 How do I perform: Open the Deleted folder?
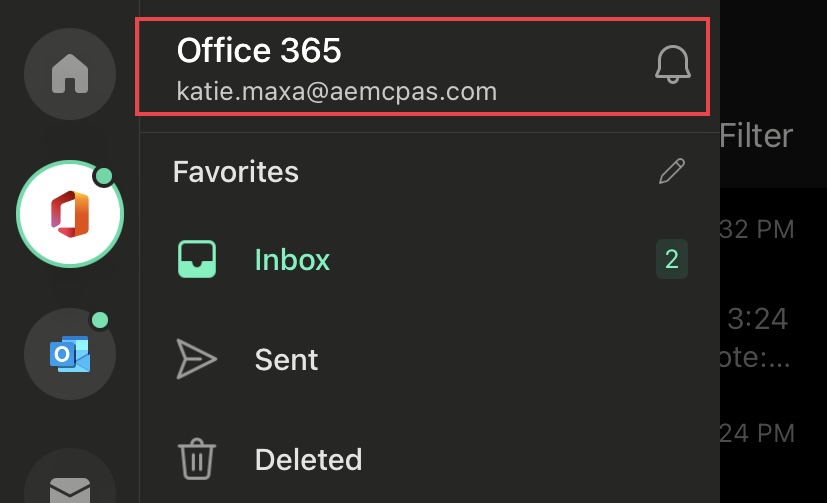tap(430, 459)
